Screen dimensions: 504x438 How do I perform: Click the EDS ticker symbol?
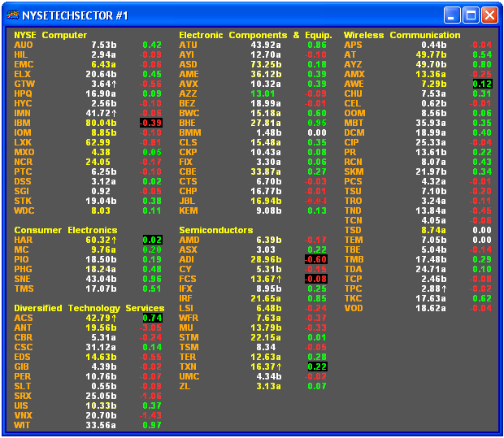pos(22,357)
